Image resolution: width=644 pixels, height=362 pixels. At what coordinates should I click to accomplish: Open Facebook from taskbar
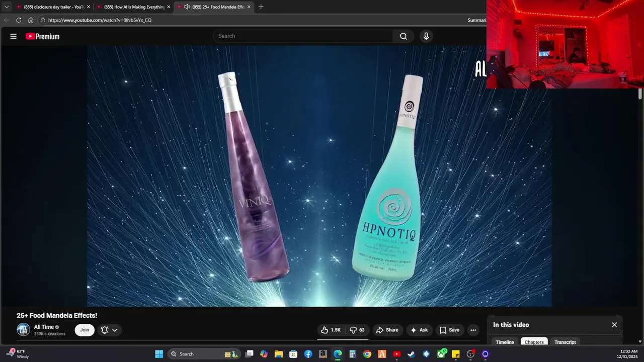coord(308,354)
